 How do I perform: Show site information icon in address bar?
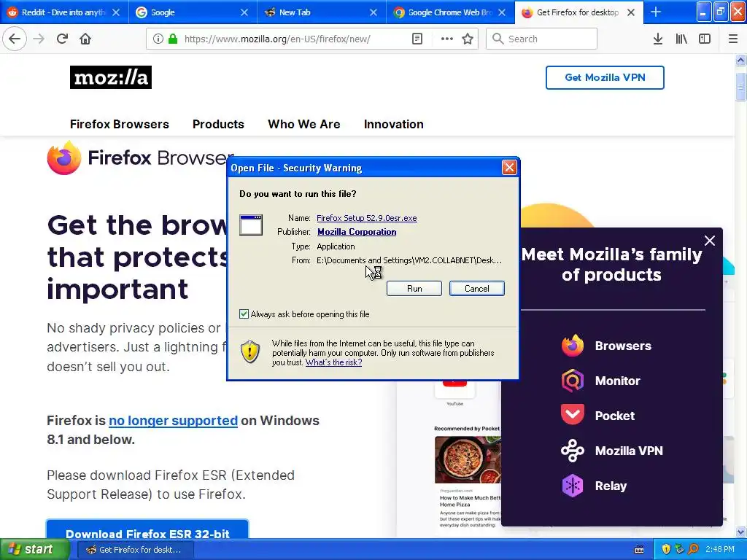pyautogui.click(x=158, y=39)
